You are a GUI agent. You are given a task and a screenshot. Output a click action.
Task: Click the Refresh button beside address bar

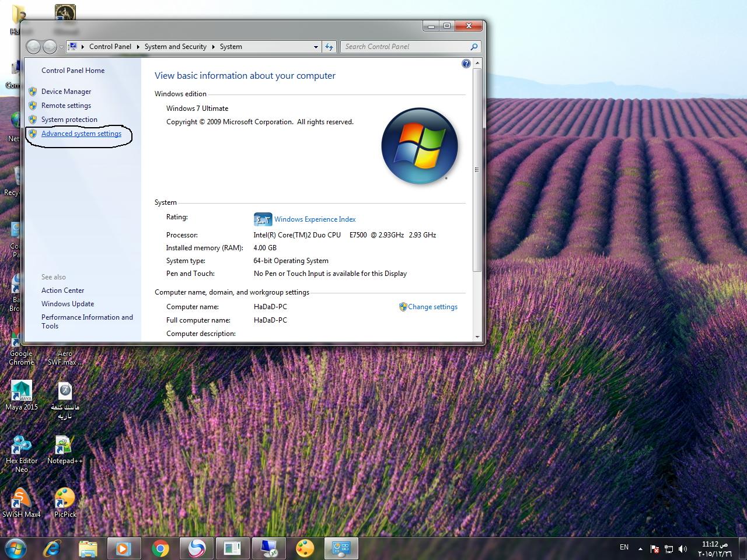(x=329, y=47)
